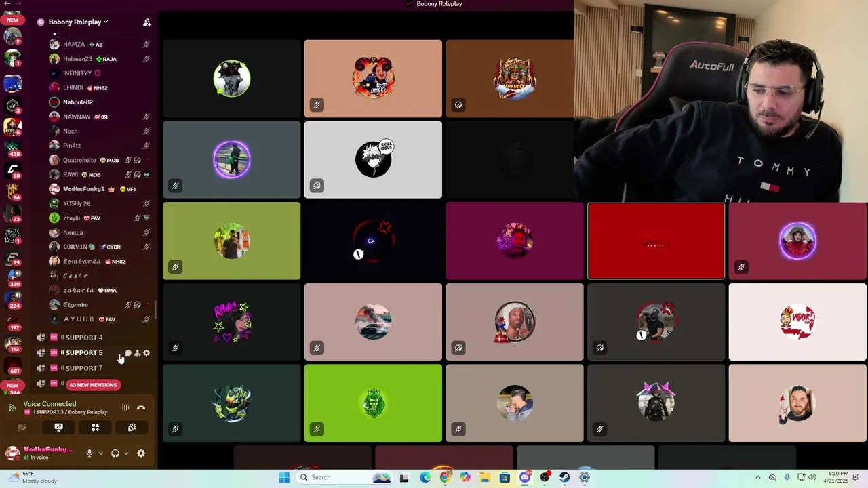Toggle microphone mute in the user panel
868x488 pixels.
pos(89,453)
